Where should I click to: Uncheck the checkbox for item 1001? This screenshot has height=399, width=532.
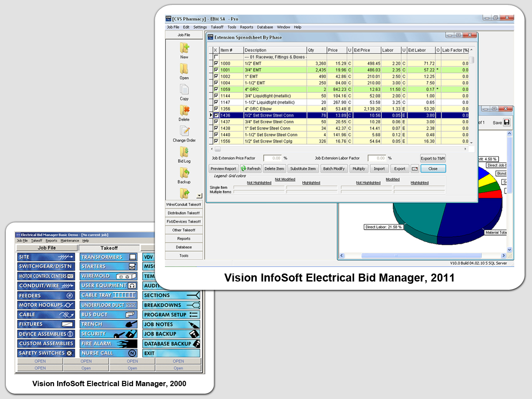216,70
